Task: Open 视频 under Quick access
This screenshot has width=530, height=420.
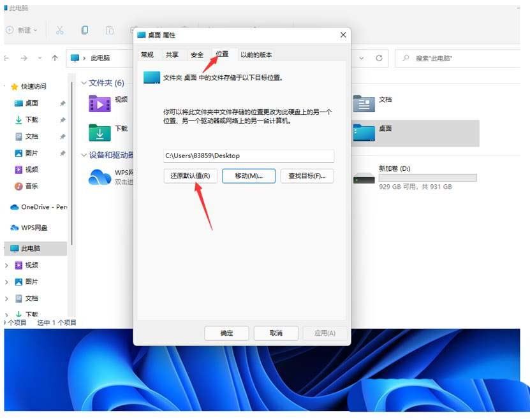Action: click(31, 170)
